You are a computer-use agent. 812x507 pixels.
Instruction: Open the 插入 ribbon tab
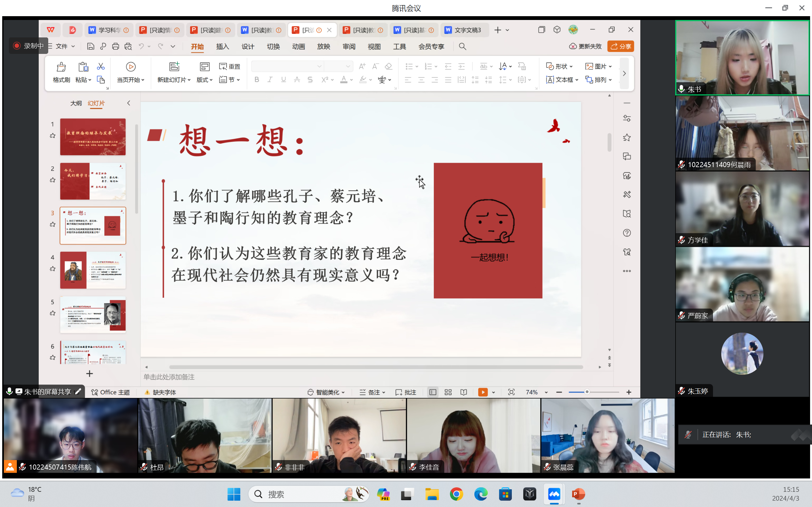[x=222, y=47]
